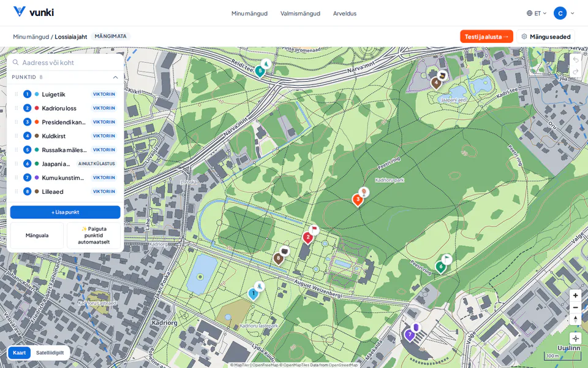Click the light blue color dot for Luigetiik

point(37,94)
